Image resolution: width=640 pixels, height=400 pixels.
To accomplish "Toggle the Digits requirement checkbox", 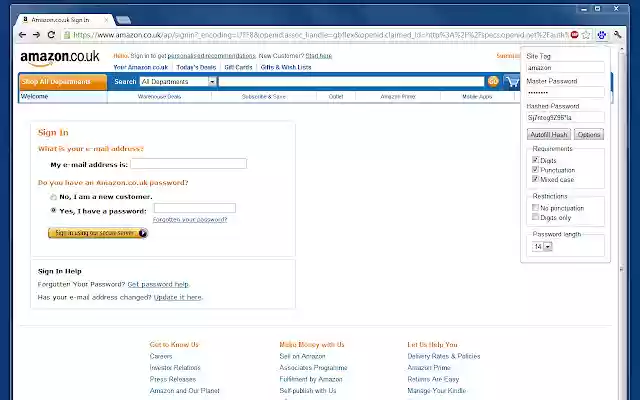I will [535, 160].
